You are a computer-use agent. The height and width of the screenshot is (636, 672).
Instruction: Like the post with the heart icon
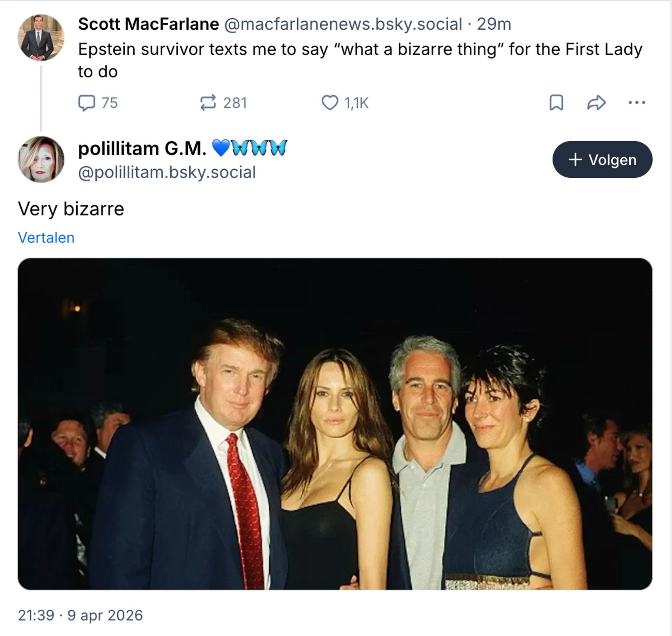coord(330,103)
